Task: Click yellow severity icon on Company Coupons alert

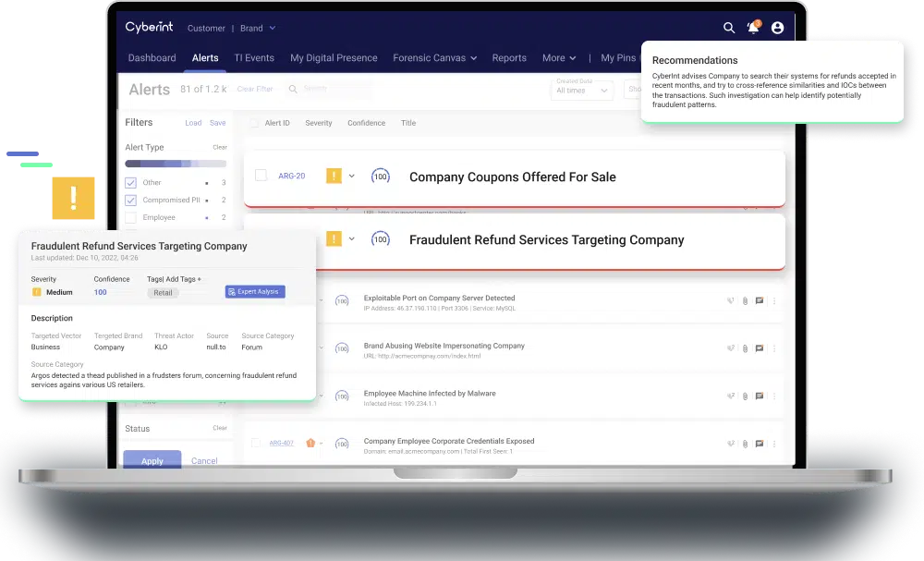Action: [x=334, y=176]
